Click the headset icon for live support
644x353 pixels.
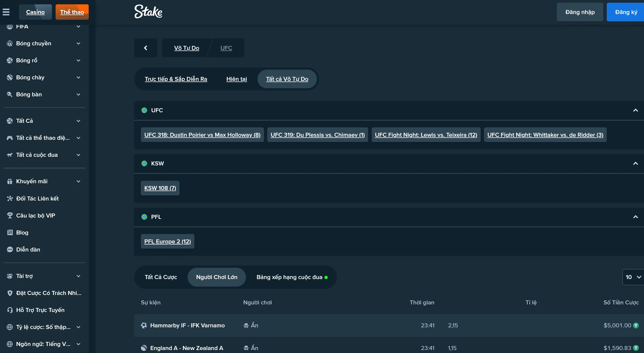[10, 310]
